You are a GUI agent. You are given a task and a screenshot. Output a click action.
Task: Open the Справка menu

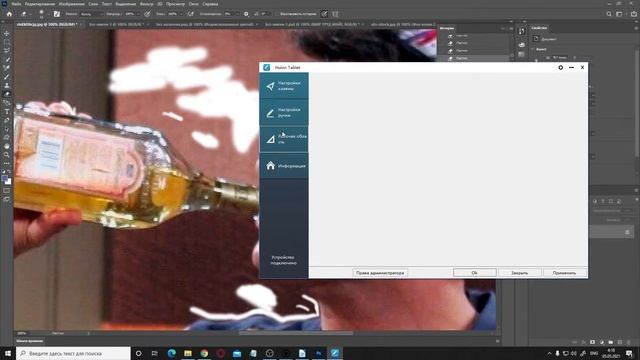click(210, 4)
